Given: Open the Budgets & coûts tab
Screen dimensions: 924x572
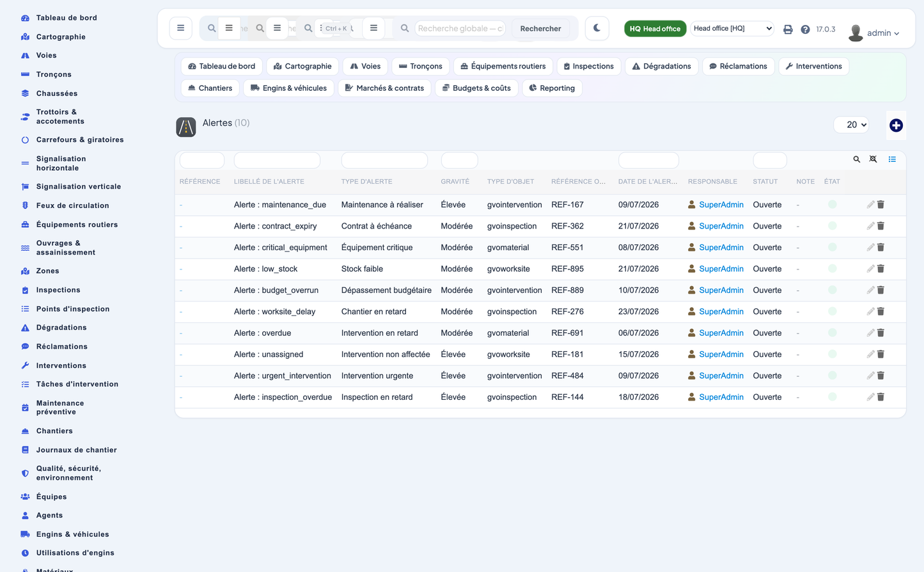Looking at the screenshot, I should pyautogui.click(x=476, y=88).
